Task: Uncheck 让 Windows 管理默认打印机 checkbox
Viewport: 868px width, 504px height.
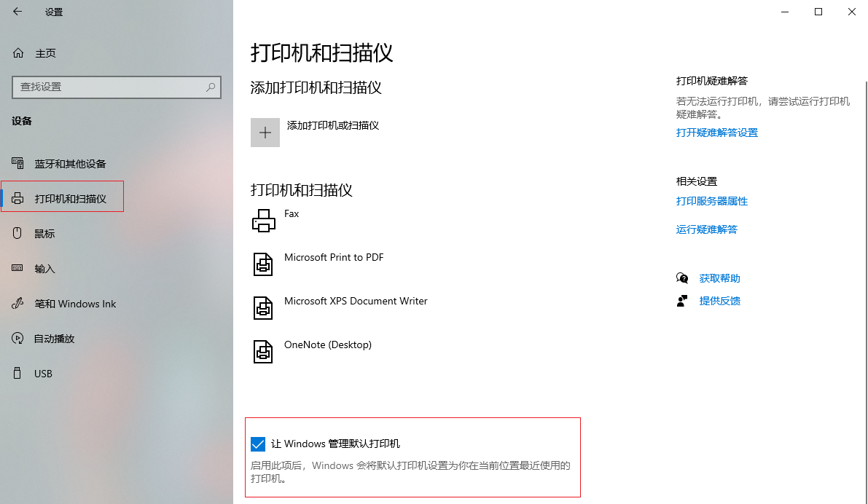Action: (258, 444)
